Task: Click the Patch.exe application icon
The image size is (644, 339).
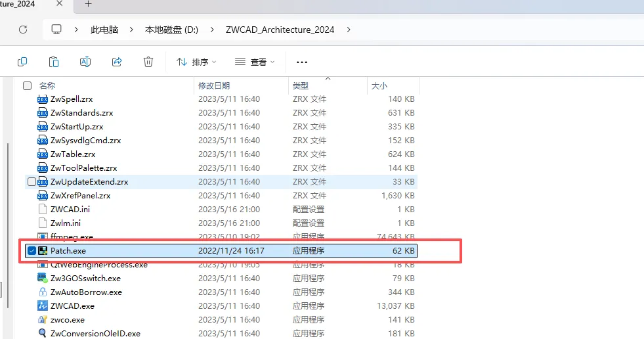Action: [x=43, y=250]
